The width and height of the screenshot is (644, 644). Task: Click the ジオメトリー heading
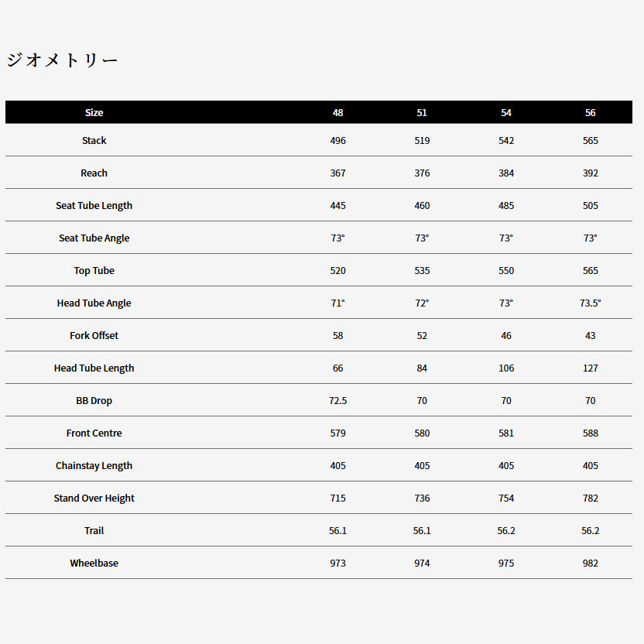tap(62, 60)
